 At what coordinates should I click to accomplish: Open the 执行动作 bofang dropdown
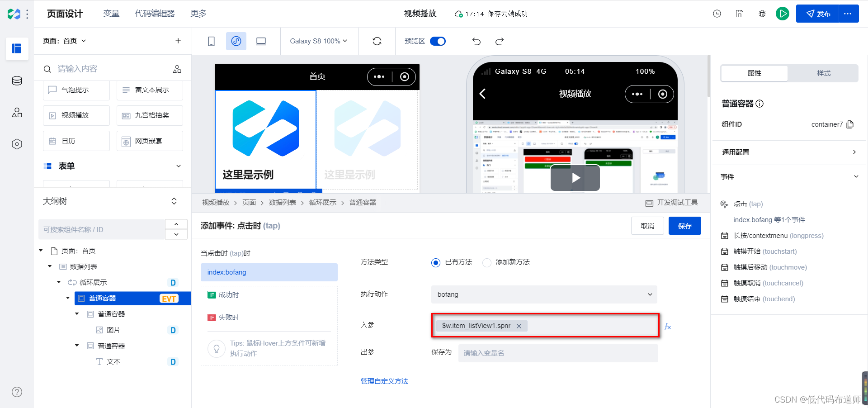point(544,294)
